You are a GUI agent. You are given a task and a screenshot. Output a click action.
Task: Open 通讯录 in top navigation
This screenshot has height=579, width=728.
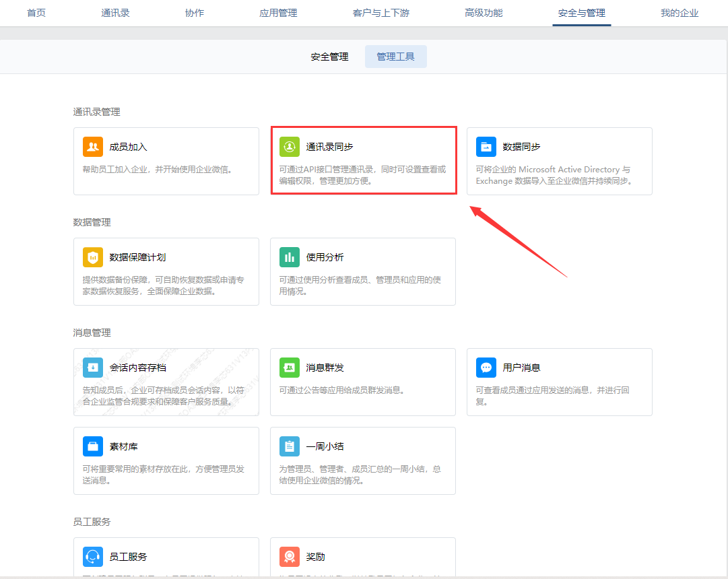(x=115, y=13)
